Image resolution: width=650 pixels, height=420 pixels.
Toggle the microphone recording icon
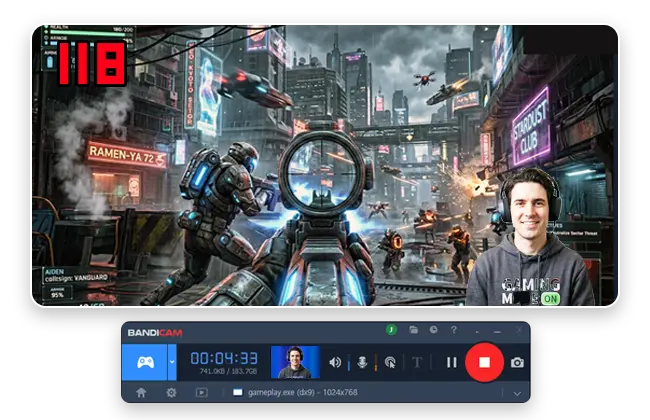(x=362, y=362)
